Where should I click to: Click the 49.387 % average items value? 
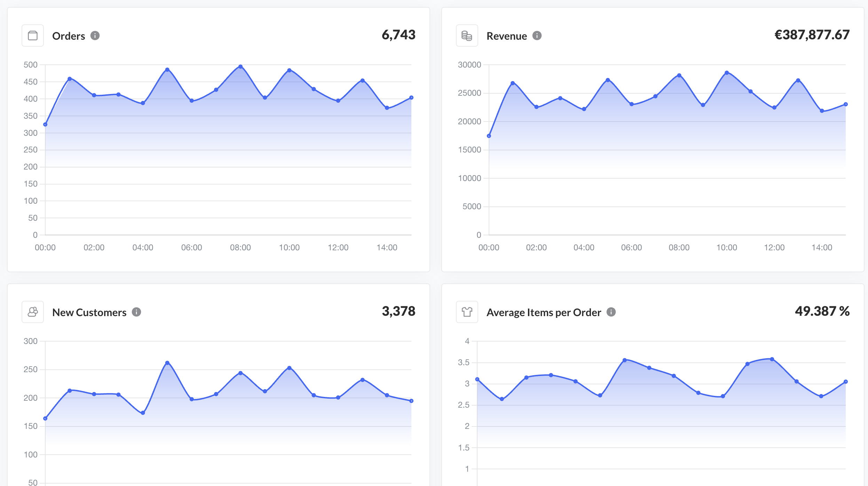pyautogui.click(x=822, y=311)
